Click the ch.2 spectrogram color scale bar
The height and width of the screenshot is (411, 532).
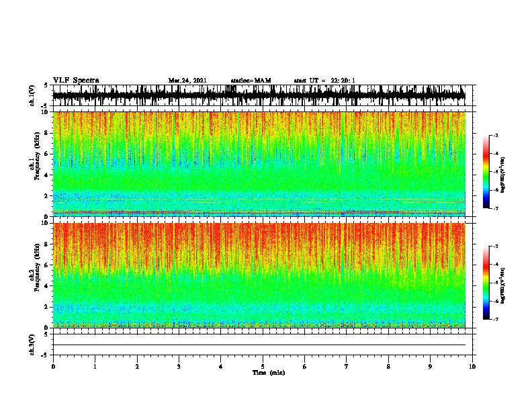(x=486, y=283)
